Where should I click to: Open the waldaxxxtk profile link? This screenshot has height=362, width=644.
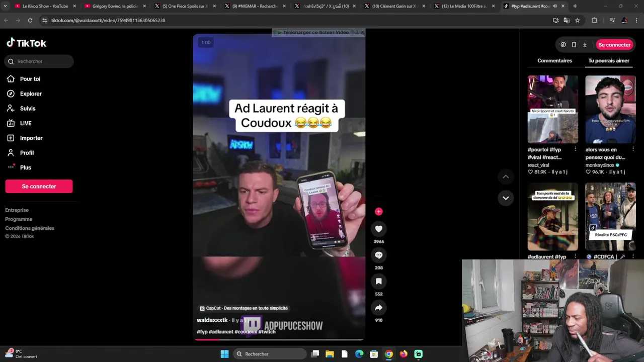coord(212,320)
